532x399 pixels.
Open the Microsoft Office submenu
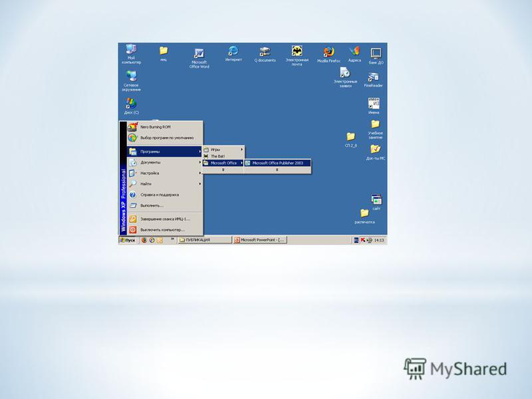pos(223,163)
